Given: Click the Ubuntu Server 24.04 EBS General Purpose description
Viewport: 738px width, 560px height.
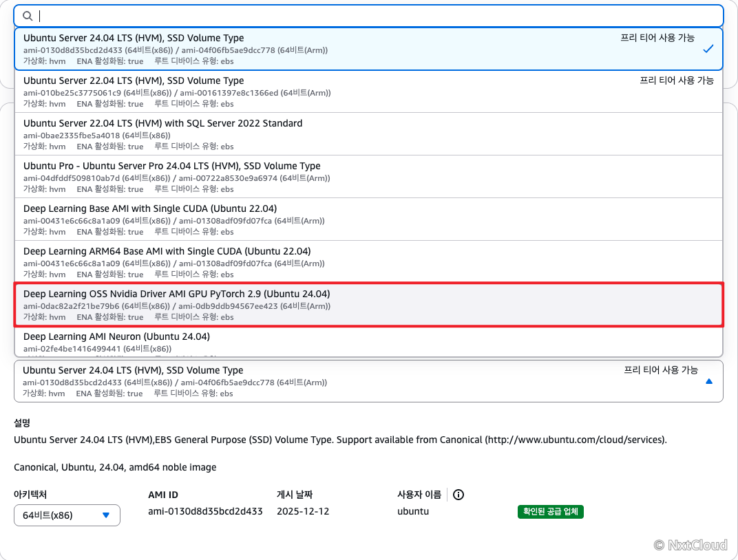Looking at the screenshot, I should [x=340, y=440].
